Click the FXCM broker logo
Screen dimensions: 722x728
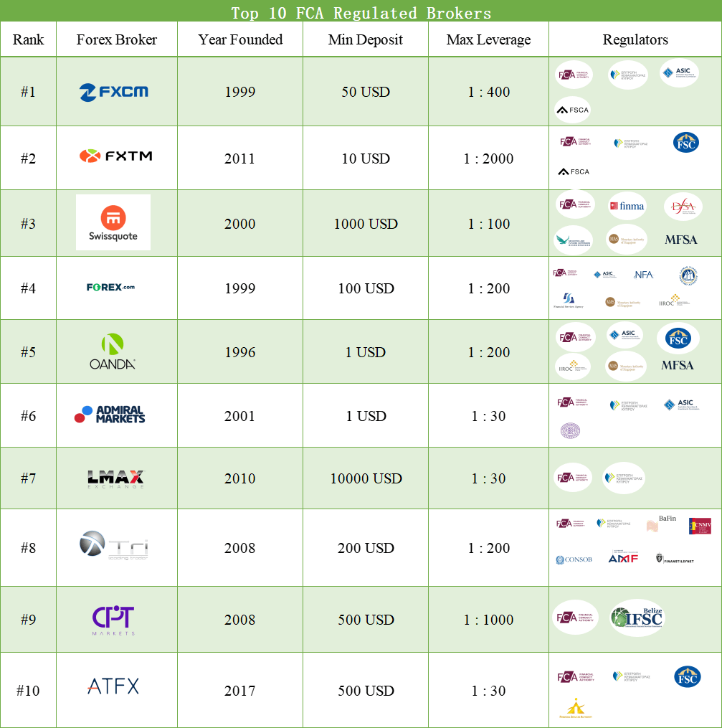pos(114,92)
